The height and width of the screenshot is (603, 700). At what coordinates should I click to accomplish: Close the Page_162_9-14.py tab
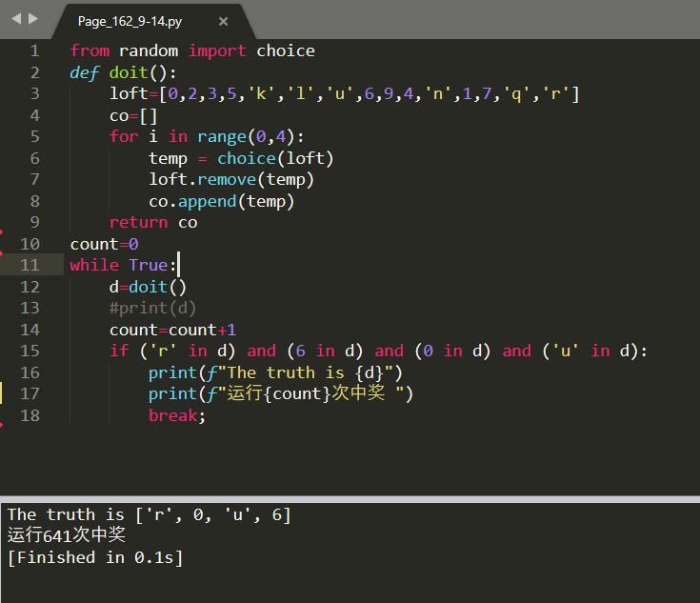coord(223,21)
